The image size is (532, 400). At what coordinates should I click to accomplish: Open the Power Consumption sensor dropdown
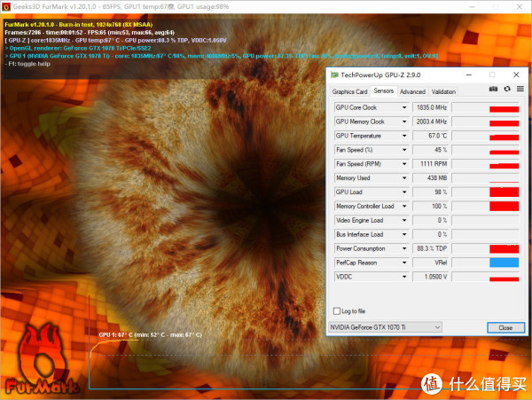pos(404,248)
